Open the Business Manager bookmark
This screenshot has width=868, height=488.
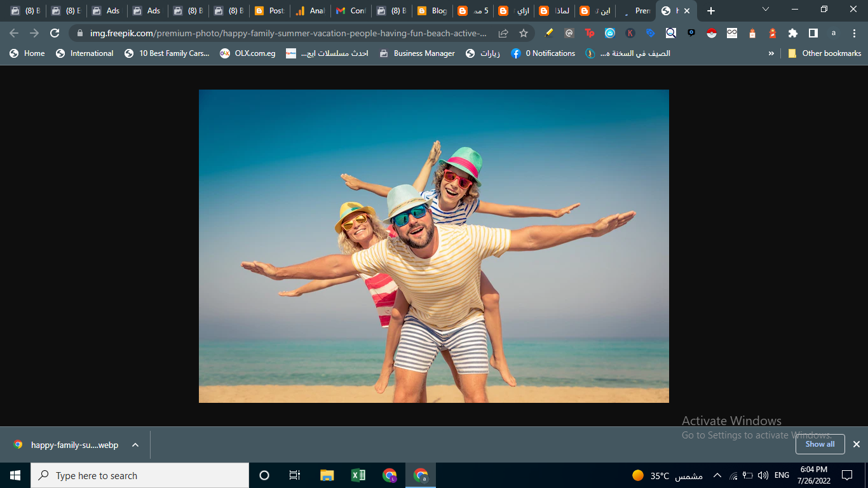coord(417,53)
